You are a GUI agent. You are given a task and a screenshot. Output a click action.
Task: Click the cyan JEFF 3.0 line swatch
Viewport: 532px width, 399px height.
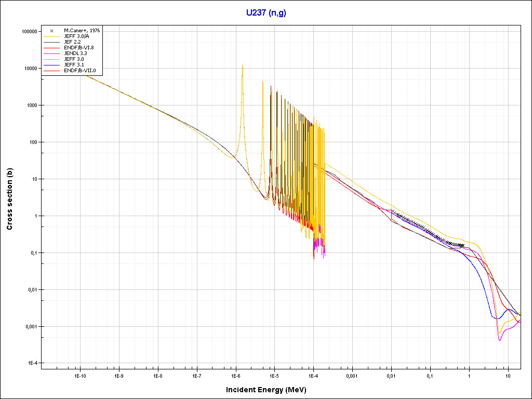[52, 59]
